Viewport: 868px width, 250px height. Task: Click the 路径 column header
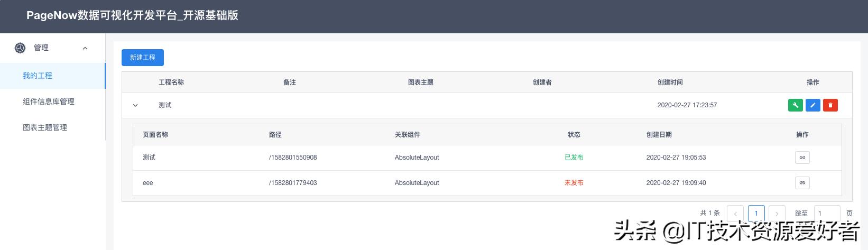point(275,135)
